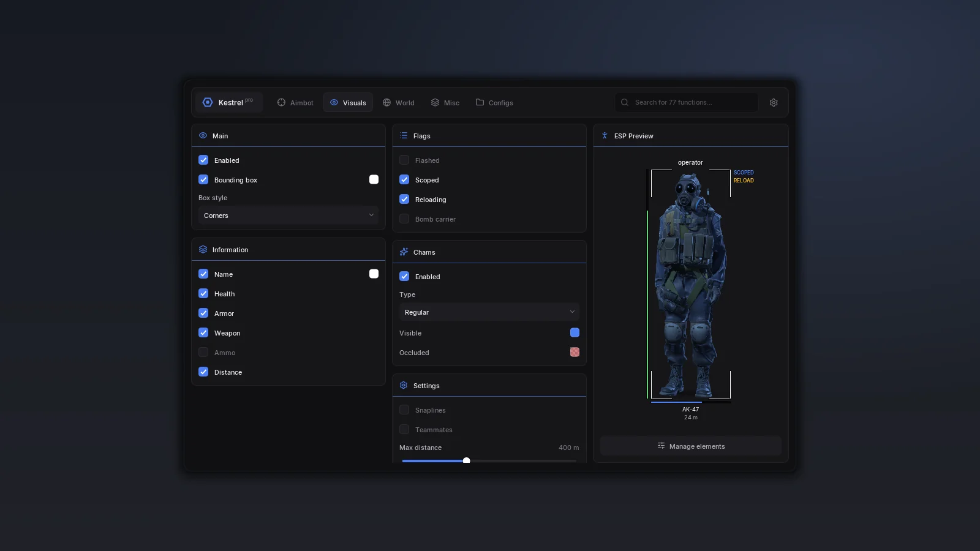Click the Kestrel hexagon logo icon
The image size is (980, 551).
tap(208, 102)
